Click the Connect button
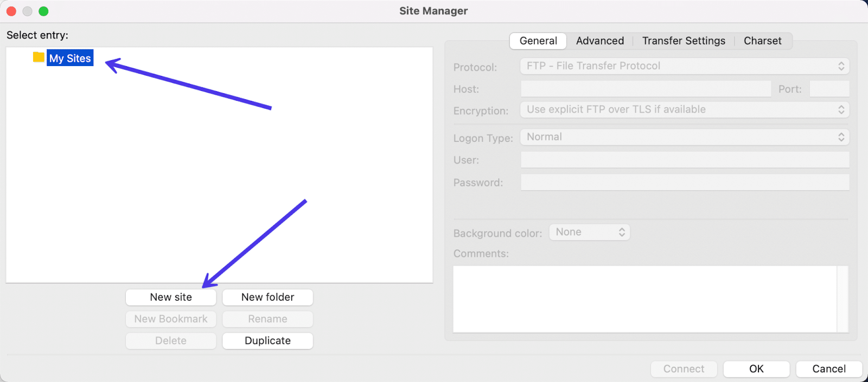 (684, 368)
